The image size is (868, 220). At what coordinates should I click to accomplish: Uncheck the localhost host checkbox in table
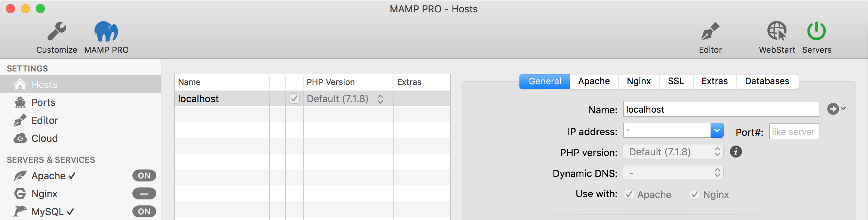pos(294,98)
